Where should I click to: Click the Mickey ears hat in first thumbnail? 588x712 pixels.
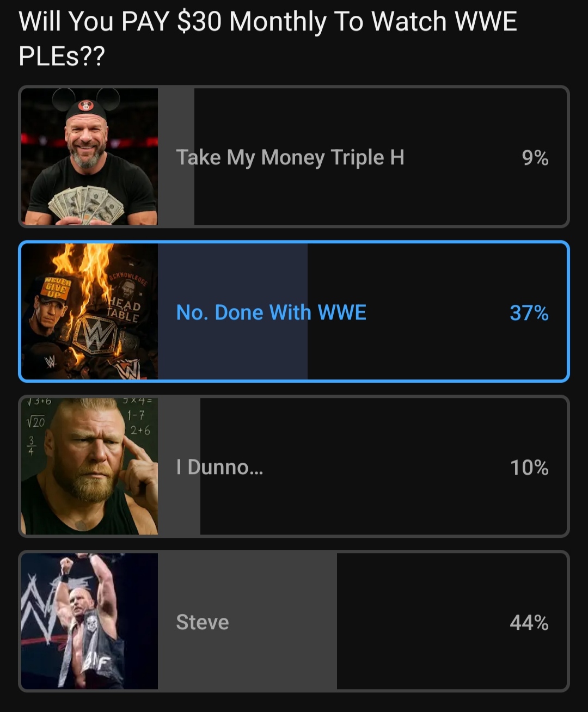pyautogui.click(x=85, y=102)
